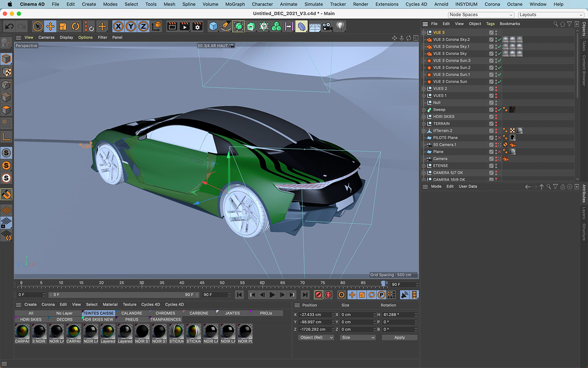
Task: Open the MoGraph menu
Action: 235,4
